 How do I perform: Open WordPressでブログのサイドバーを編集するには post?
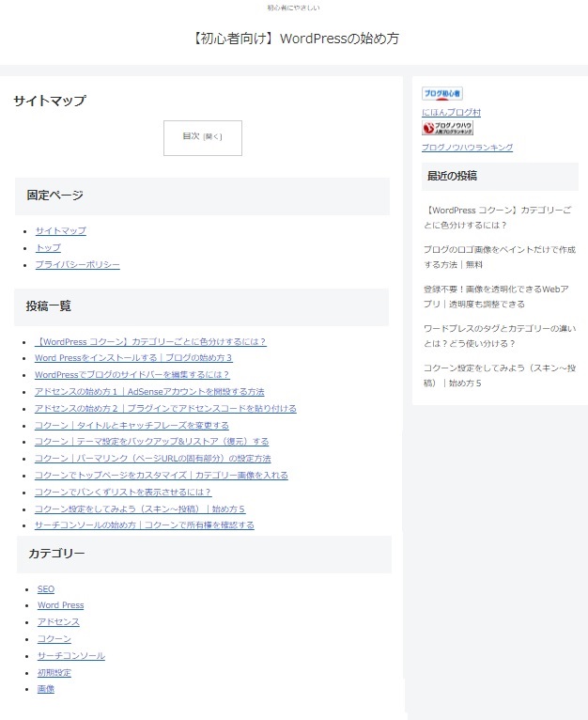[x=132, y=375]
